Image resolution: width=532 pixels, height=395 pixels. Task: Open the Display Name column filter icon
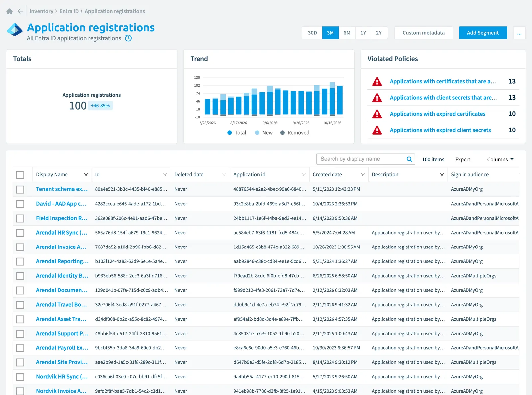click(86, 175)
